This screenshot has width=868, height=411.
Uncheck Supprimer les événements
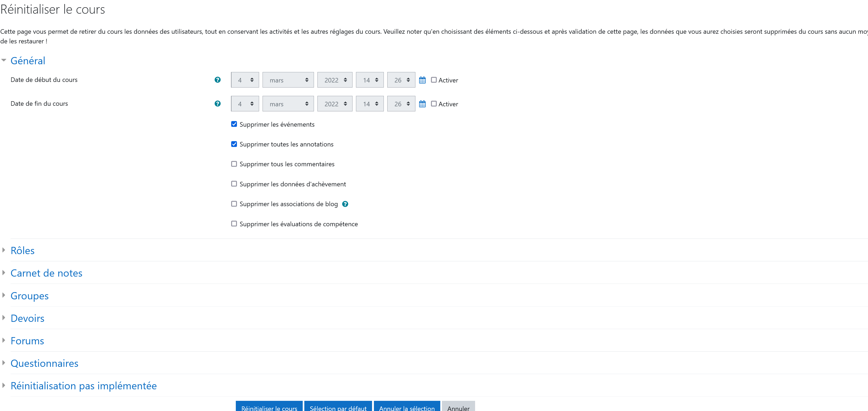pos(234,124)
